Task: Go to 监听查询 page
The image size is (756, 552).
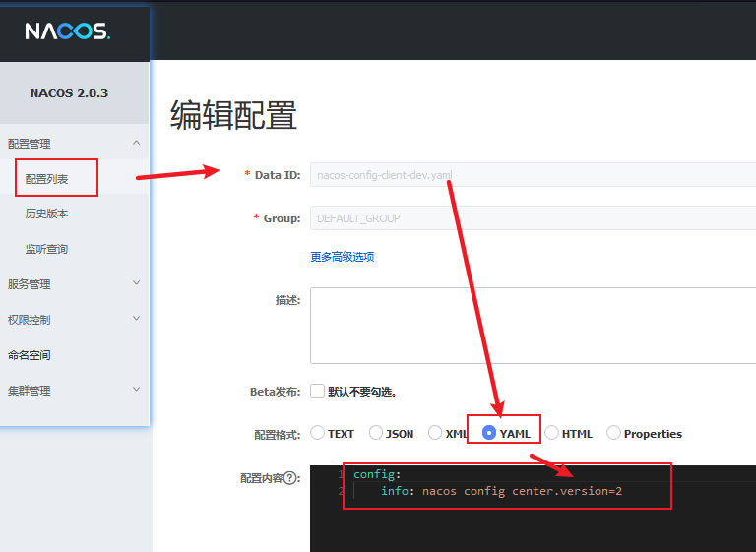Action: [x=47, y=249]
